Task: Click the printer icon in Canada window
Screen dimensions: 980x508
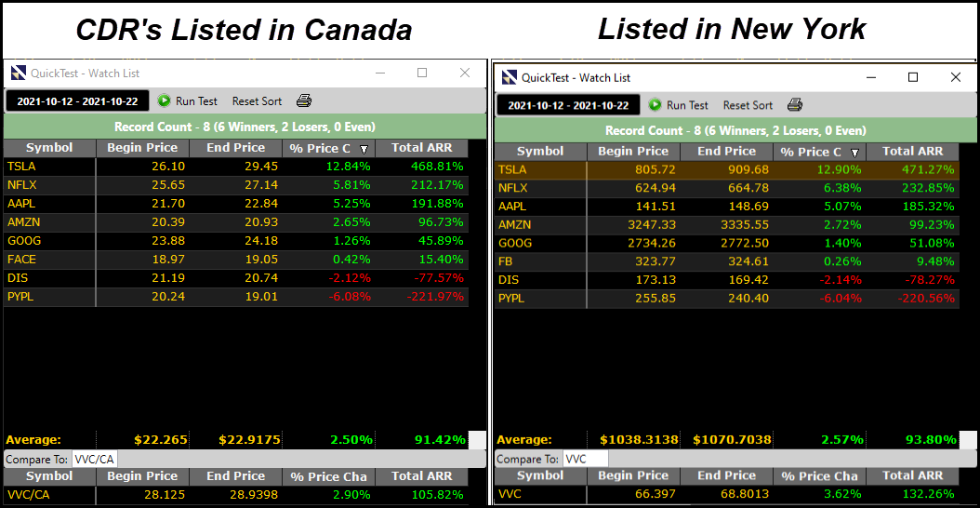Action: 304,100
